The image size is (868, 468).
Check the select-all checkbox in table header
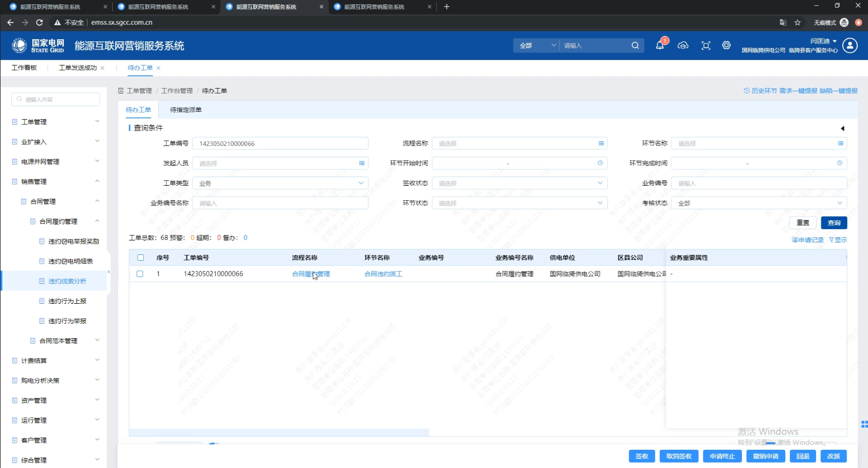coord(141,258)
